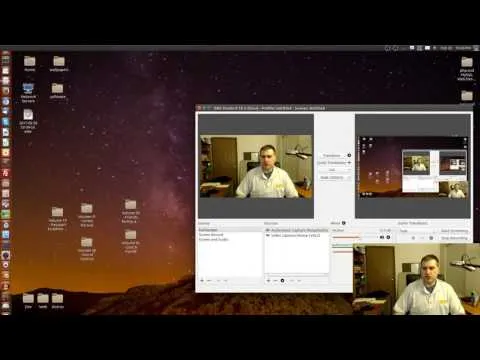Screen dimensions: 480x360
Task: Open the Network Servers desktop icon
Action: [x=28, y=92]
